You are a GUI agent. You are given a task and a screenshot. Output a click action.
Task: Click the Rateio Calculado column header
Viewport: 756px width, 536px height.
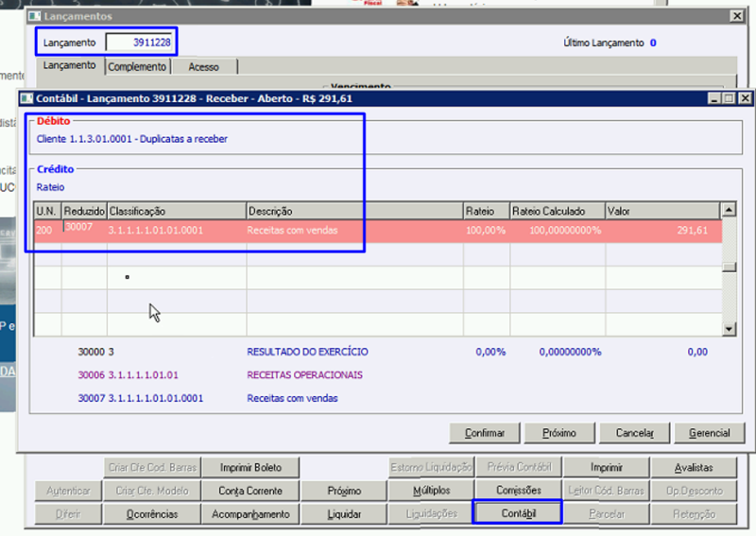558,212
